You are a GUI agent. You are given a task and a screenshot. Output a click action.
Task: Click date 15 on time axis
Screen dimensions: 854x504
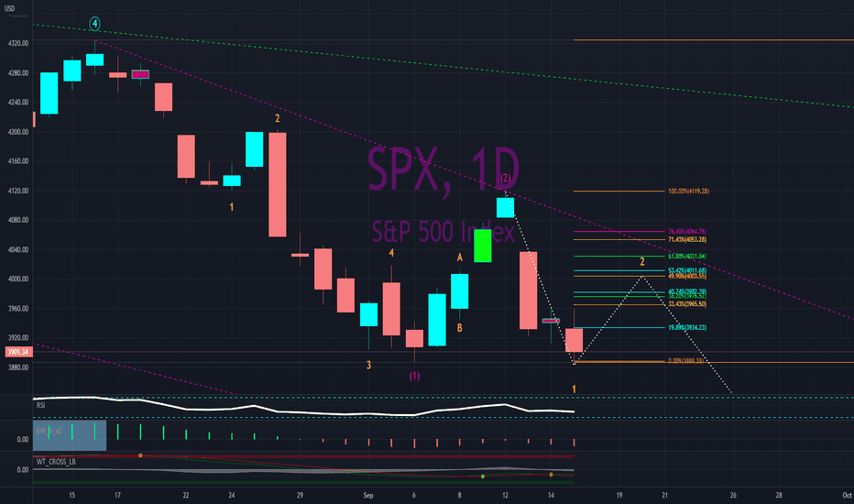(71, 495)
